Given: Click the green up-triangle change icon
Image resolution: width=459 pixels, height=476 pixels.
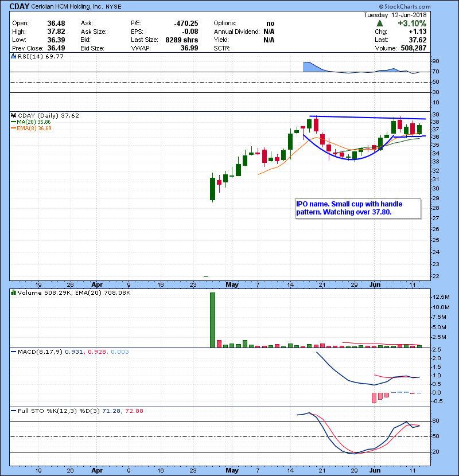Looking at the screenshot, I should (x=379, y=24).
